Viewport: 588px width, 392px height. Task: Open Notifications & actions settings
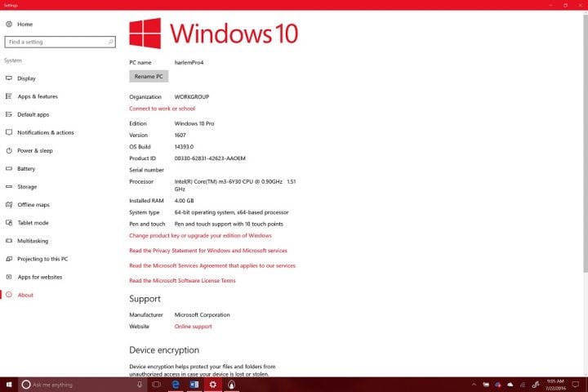coord(46,132)
